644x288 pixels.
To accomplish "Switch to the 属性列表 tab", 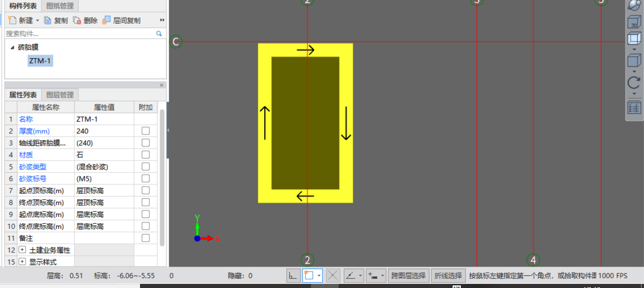I will click(x=23, y=95).
